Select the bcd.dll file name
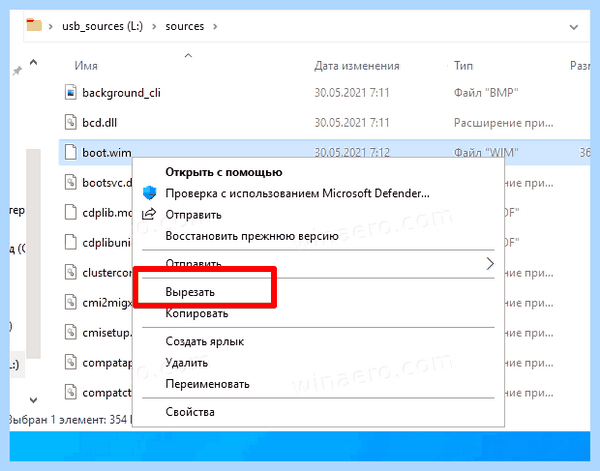 pos(99,122)
